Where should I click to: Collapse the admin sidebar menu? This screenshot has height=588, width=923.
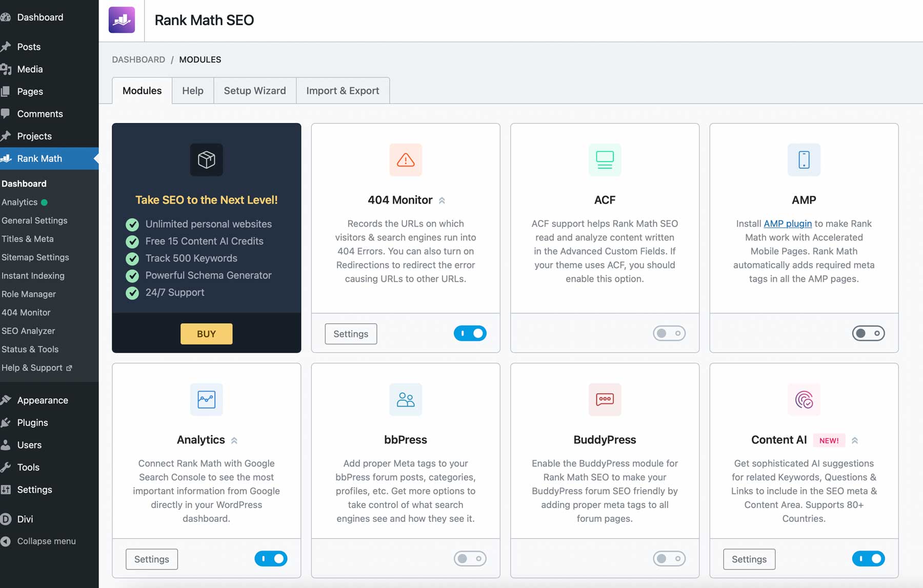[x=45, y=541]
